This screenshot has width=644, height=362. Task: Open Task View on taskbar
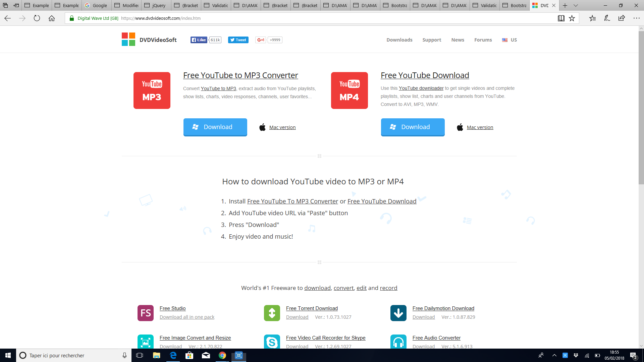click(x=140, y=355)
